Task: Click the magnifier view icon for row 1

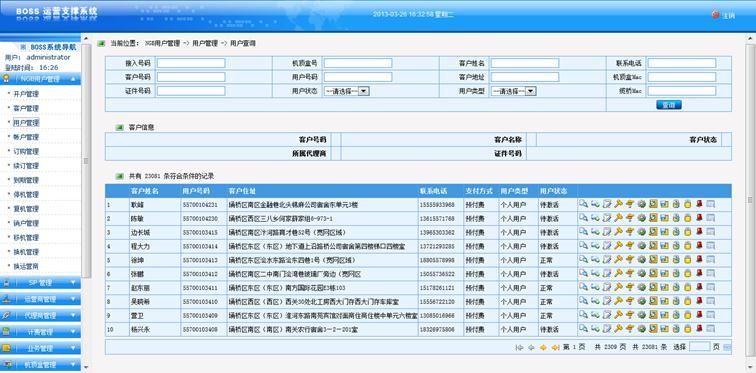Action: point(583,204)
